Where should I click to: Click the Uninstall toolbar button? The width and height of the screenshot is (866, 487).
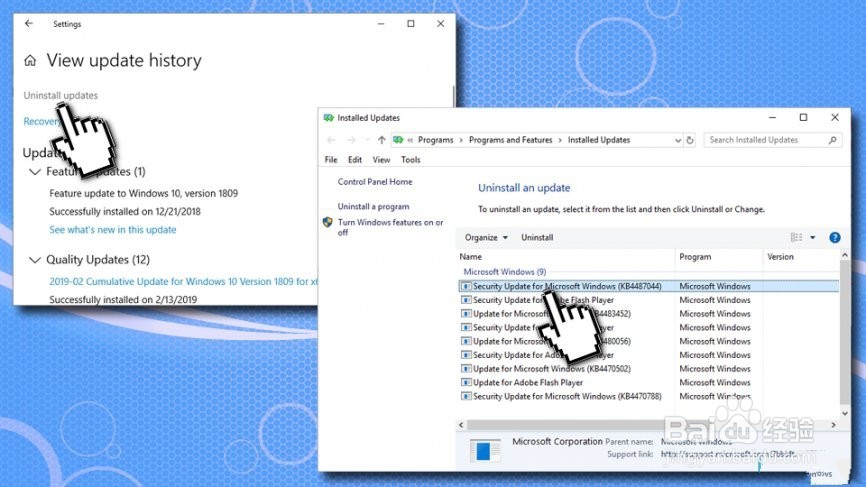pyautogui.click(x=537, y=237)
